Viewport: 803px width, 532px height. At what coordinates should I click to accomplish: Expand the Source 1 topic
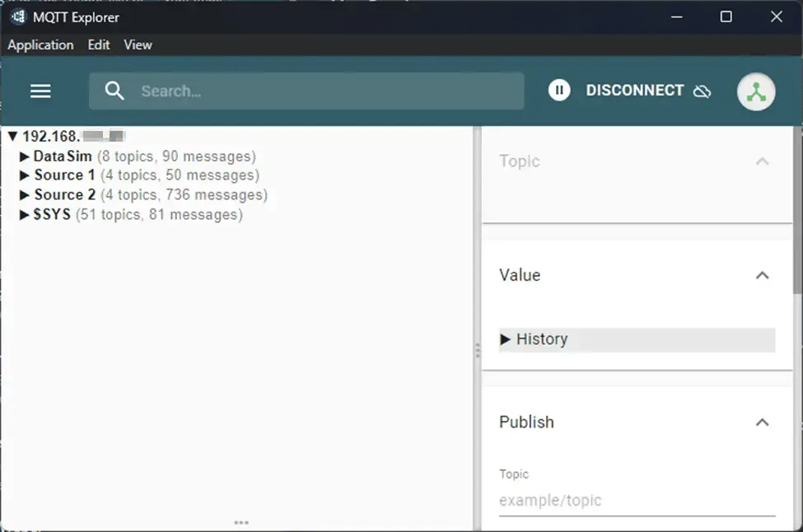click(x=24, y=175)
